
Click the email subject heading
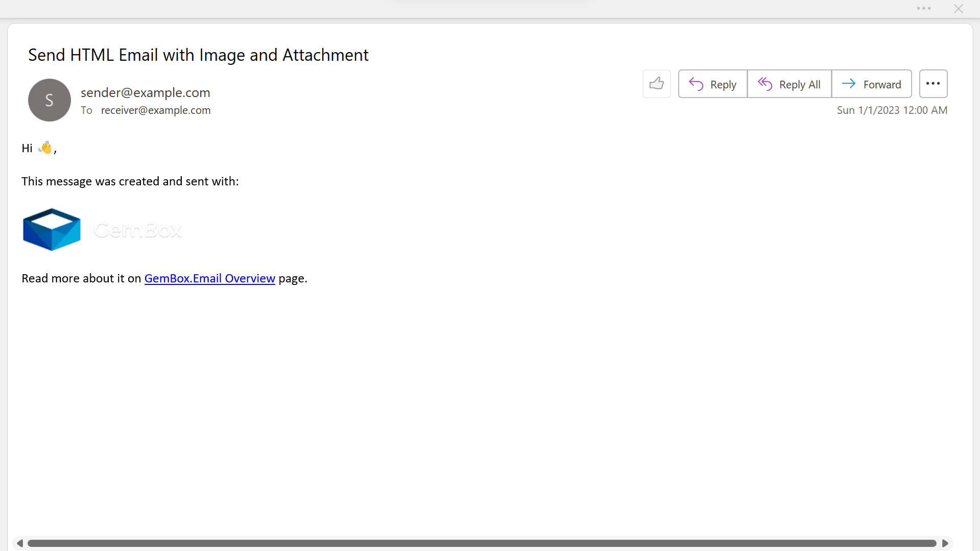coord(198,55)
